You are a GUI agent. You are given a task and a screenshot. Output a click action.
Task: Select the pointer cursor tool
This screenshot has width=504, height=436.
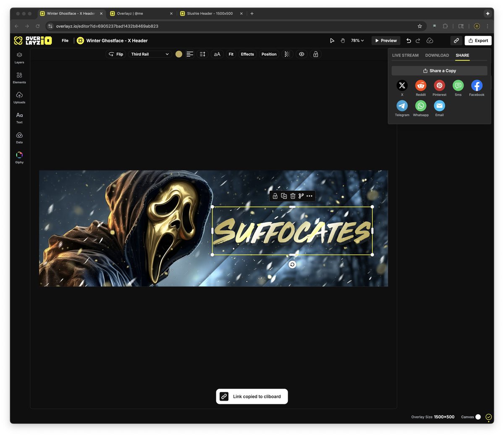click(x=332, y=41)
